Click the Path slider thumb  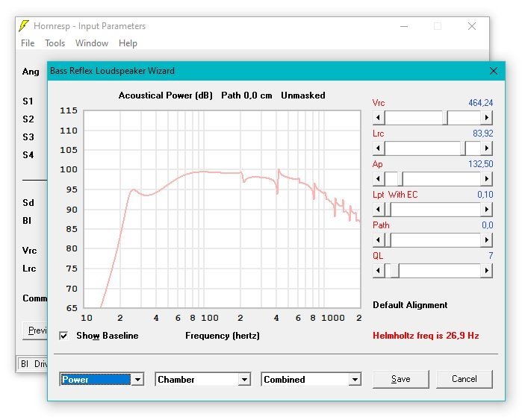pos(388,240)
